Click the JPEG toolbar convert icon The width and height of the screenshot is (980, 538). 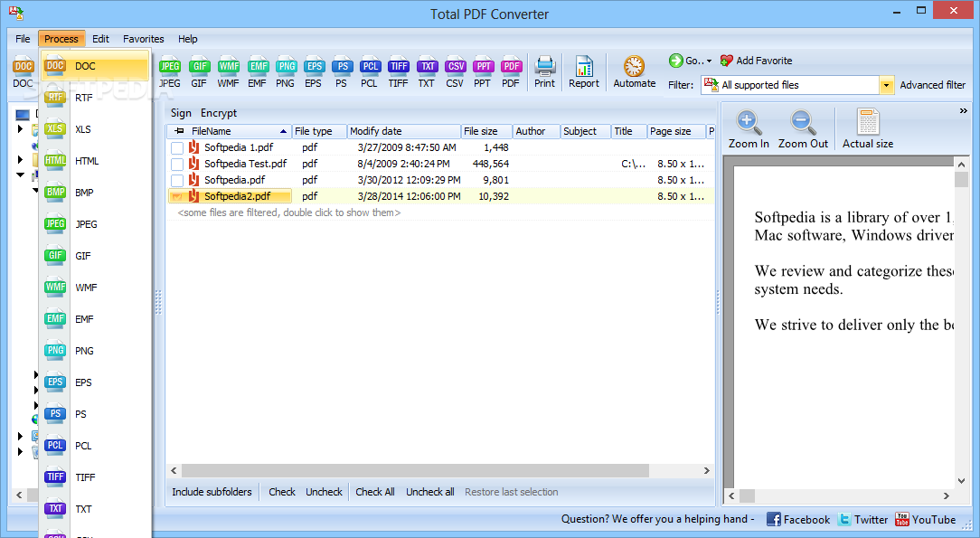coord(169,73)
